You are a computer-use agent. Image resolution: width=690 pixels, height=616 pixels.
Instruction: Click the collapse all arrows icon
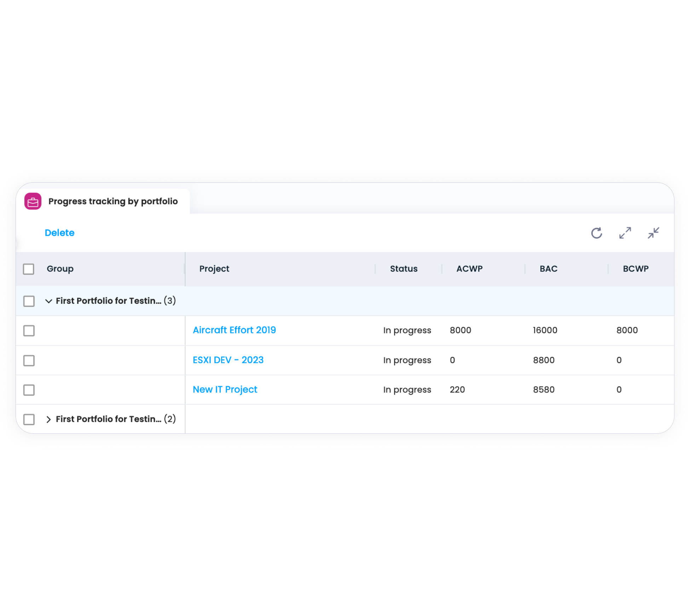coord(654,233)
